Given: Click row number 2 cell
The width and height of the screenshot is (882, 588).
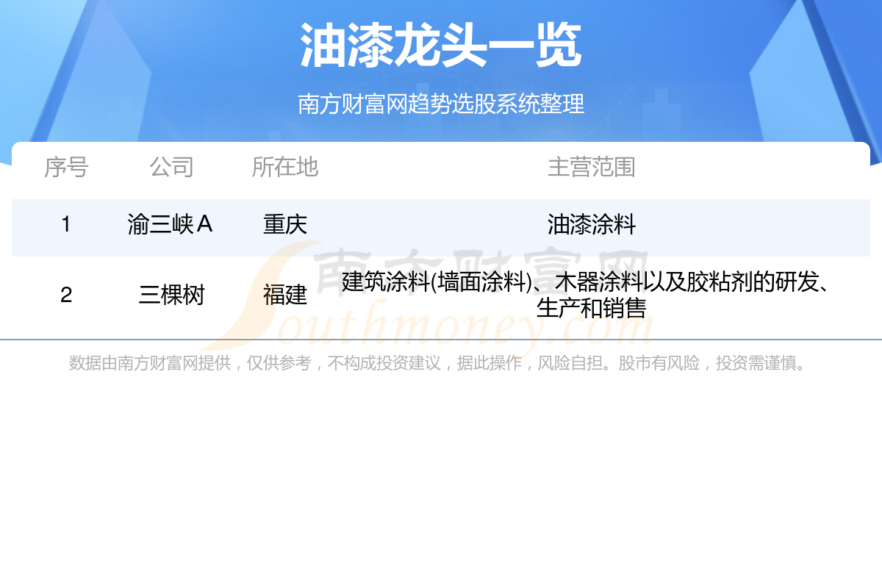Looking at the screenshot, I should click(66, 295).
